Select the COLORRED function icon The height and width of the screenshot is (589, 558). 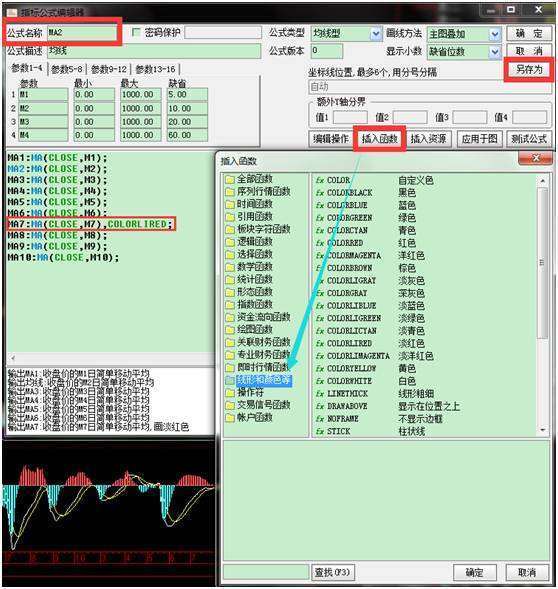(320, 243)
